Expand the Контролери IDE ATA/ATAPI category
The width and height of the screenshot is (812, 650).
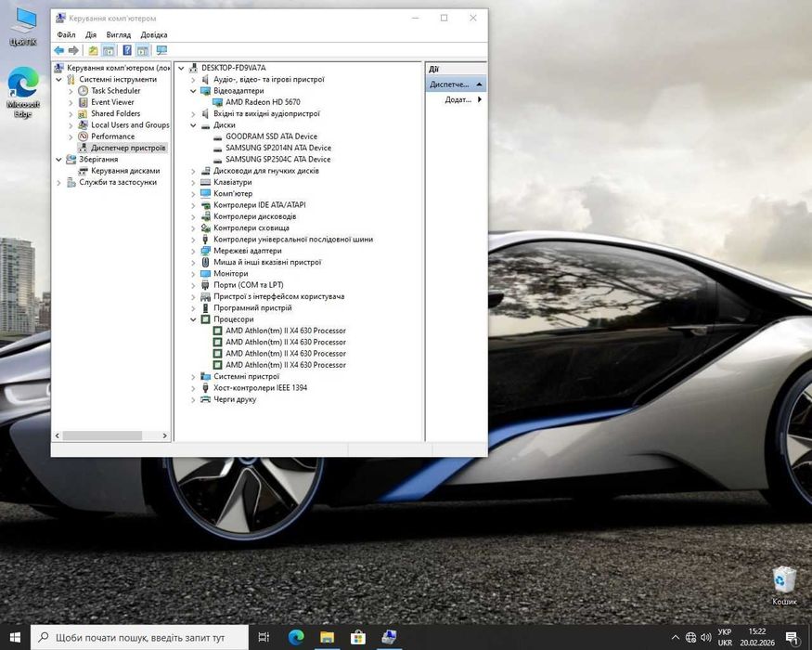[193, 205]
